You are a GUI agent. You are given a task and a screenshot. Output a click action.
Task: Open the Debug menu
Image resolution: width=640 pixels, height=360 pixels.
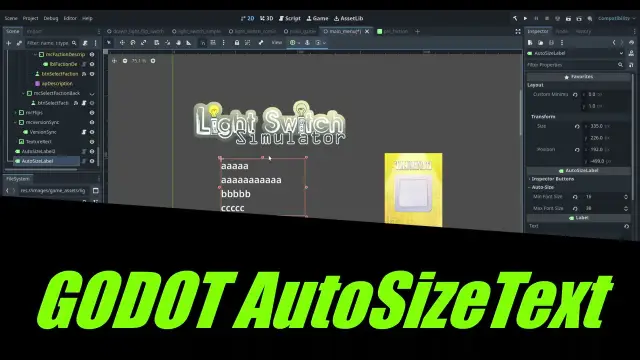pyautogui.click(x=51, y=18)
